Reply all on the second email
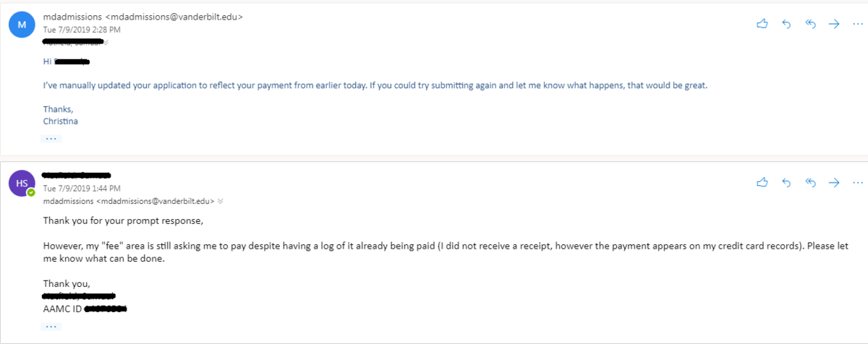This screenshot has width=868, height=344. 810,184
